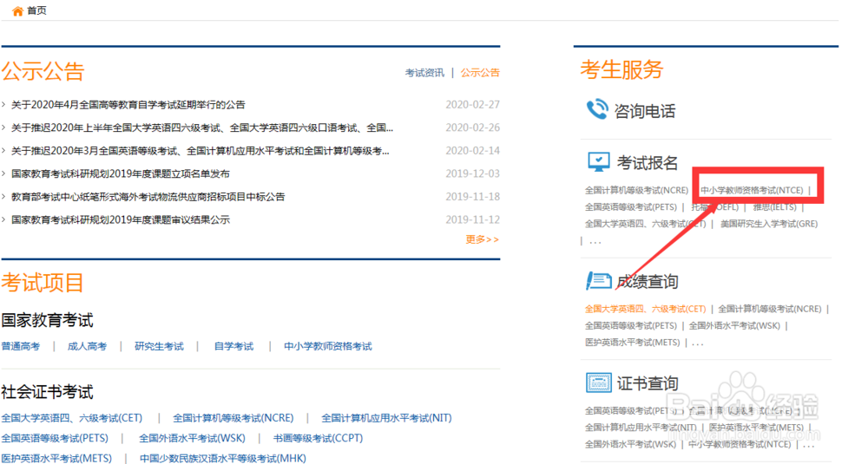Open 咨询电话 heading
This screenshot has width=868, height=464.
click(x=645, y=111)
